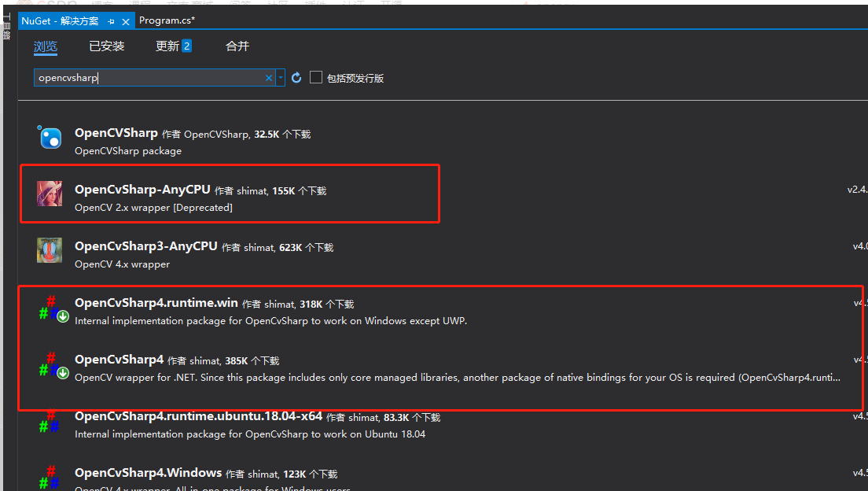Click the OpenCVSharp blue package icon
This screenshot has width=868, height=491.
50,138
